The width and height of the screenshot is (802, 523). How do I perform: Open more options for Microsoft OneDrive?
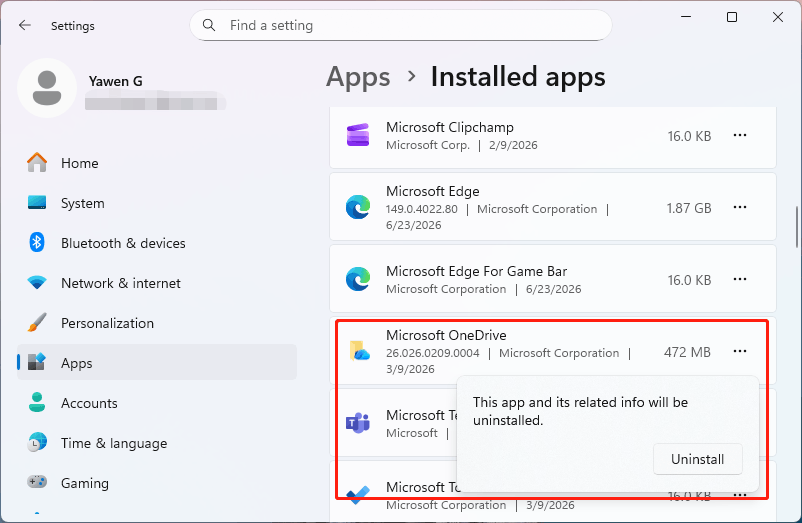[740, 352]
